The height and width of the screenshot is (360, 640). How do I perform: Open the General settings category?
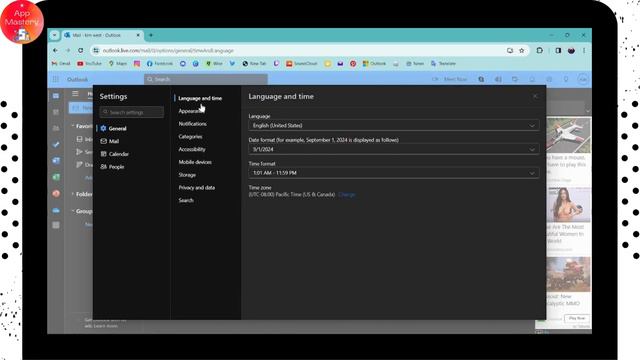[x=113, y=128]
